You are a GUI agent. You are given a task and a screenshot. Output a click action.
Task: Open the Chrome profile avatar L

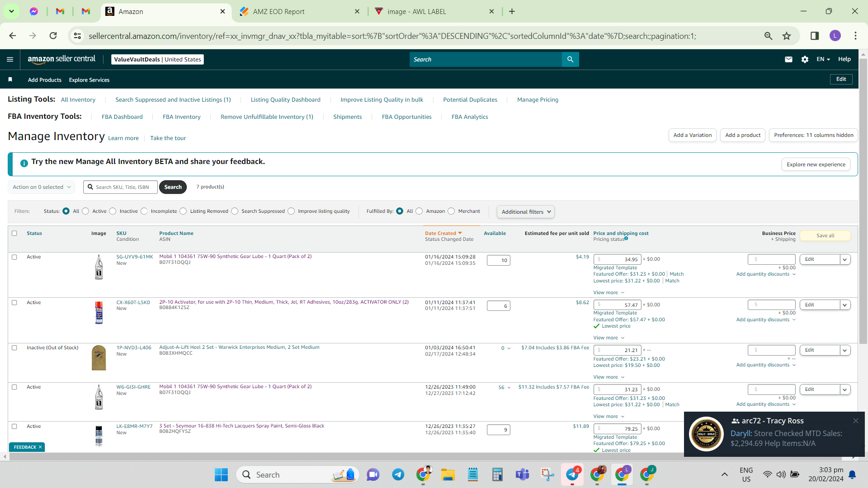click(835, 36)
